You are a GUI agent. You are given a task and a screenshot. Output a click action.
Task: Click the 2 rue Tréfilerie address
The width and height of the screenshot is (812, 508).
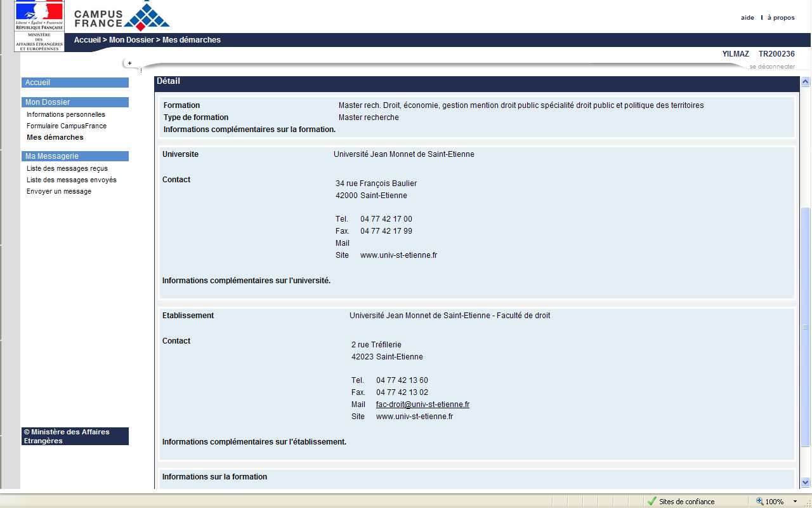coord(376,345)
